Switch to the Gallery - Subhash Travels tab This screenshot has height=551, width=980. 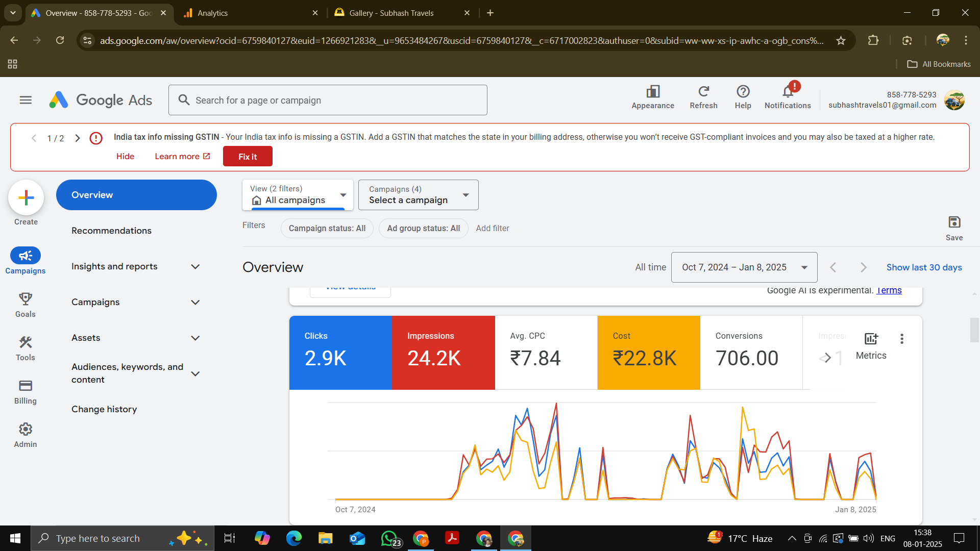point(401,13)
